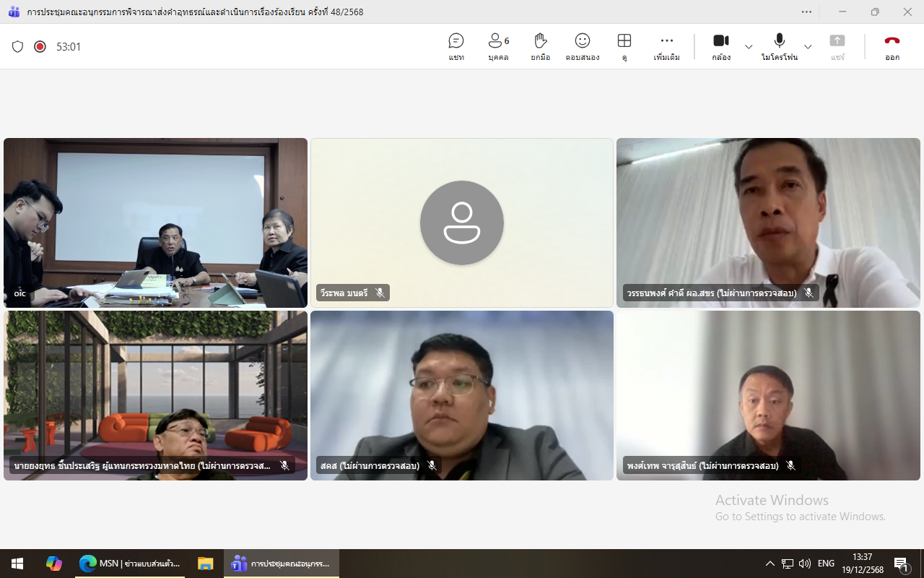Change the meeting view layout (ดู)

pos(624,47)
